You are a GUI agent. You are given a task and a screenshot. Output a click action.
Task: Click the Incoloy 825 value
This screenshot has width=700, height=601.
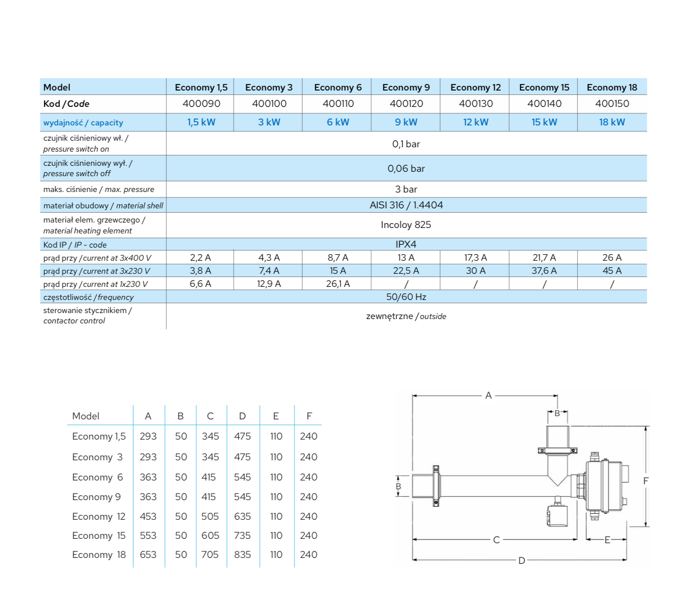click(406, 225)
